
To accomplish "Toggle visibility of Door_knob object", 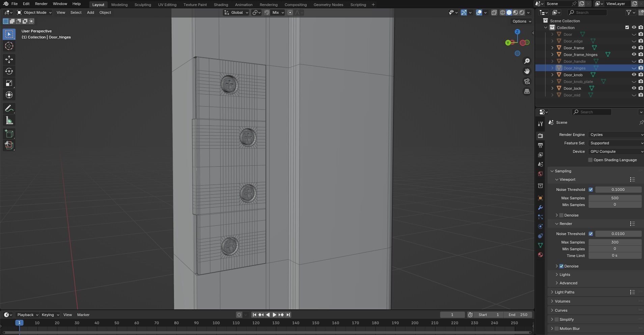I will [634, 75].
